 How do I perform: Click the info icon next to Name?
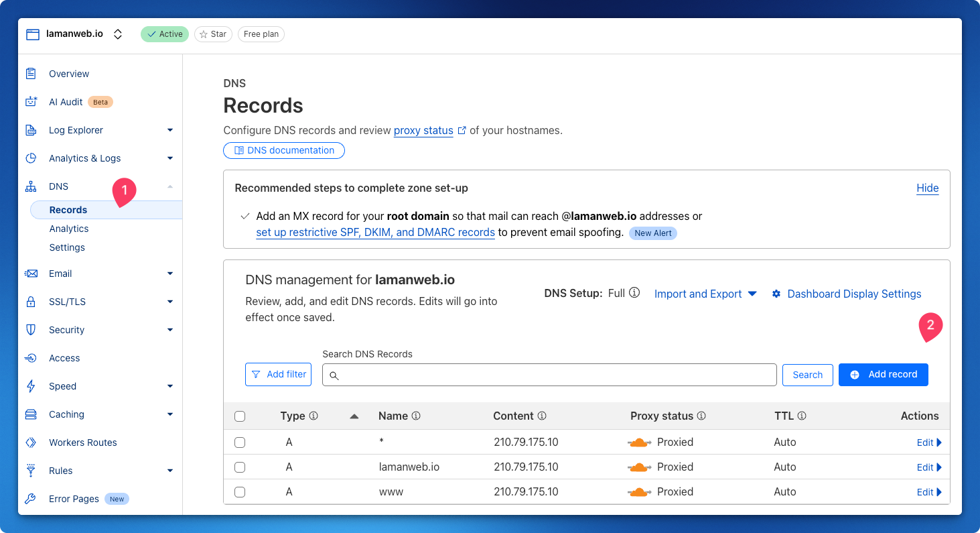click(416, 416)
